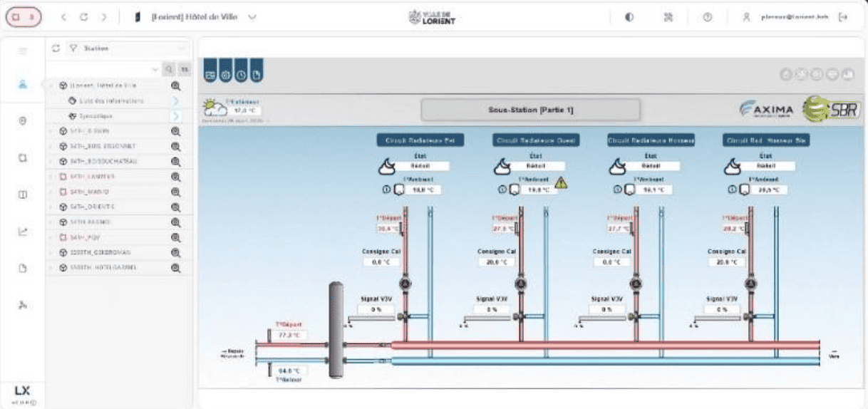Click the refresh icon next to Station filter
868x409 pixels.
point(56,48)
